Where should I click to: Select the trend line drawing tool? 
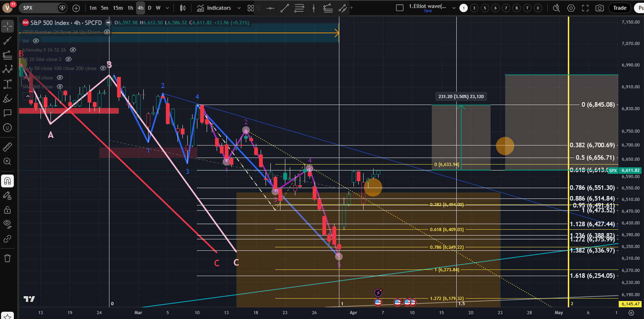click(x=8, y=41)
